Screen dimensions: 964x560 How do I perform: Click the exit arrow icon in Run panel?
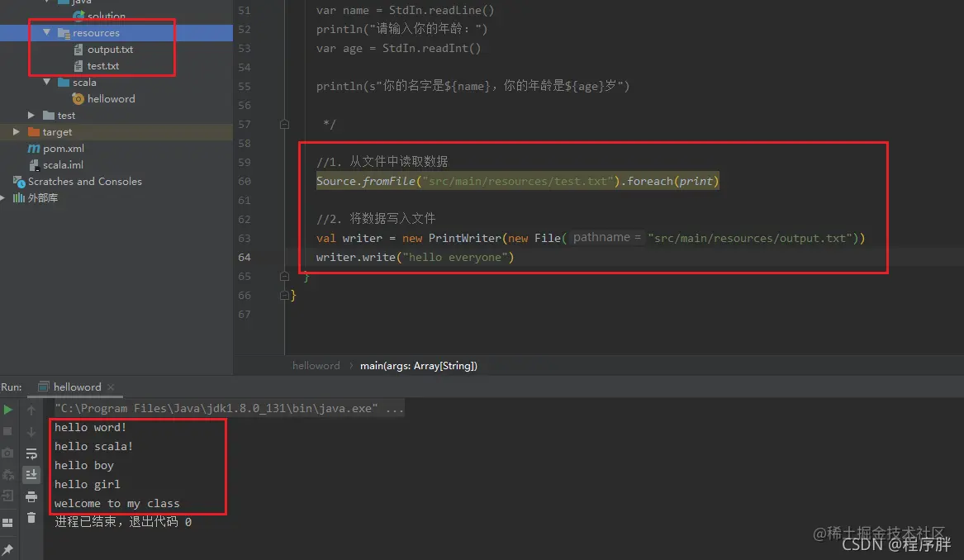click(x=8, y=496)
